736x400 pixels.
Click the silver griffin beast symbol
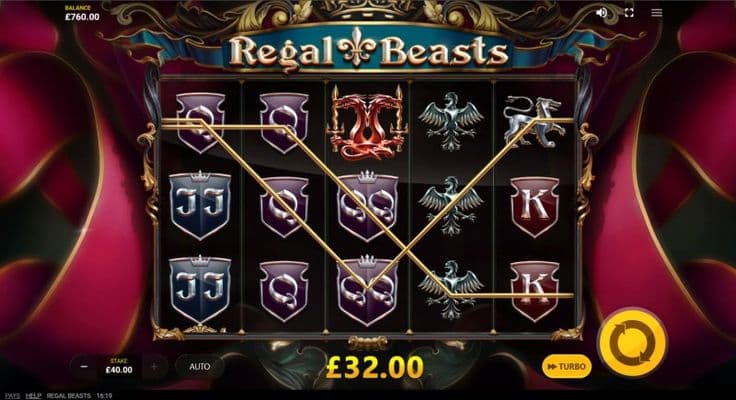pyautogui.click(x=534, y=121)
